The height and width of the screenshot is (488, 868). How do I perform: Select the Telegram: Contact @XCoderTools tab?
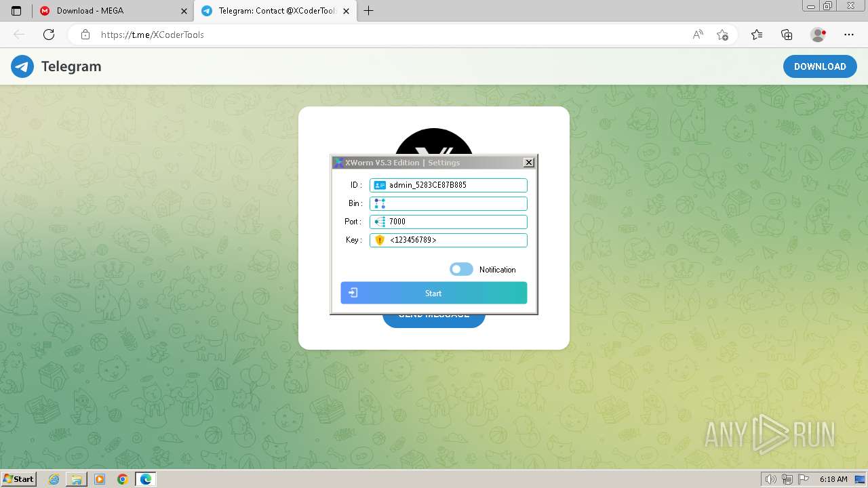(275, 11)
